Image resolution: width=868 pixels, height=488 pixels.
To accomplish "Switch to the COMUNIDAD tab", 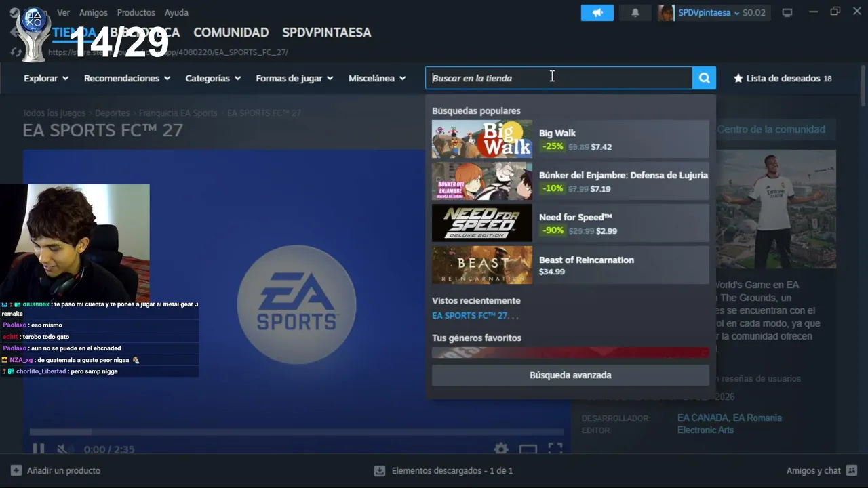I will click(x=231, y=33).
